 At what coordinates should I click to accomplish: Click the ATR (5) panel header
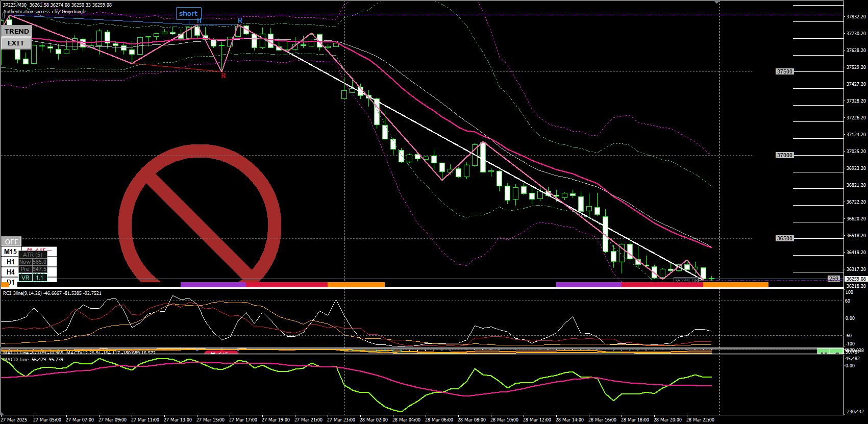(33, 255)
